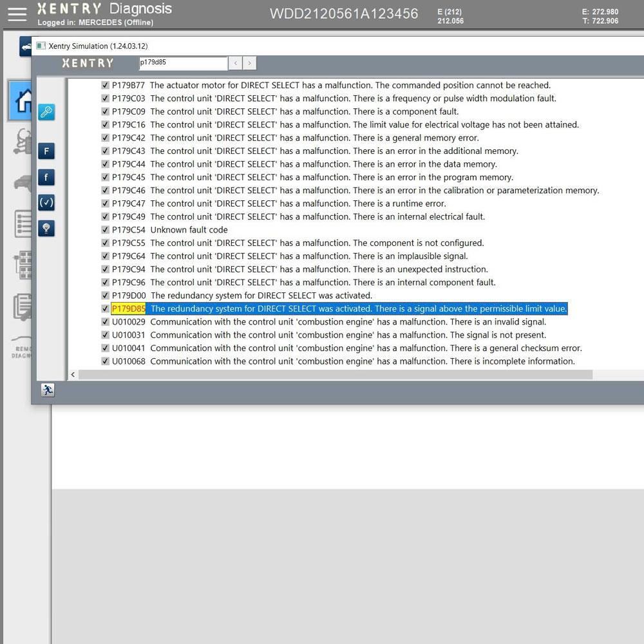Toggle checkbox for fault code P179C16
The height and width of the screenshot is (644, 644).
click(x=105, y=125)
